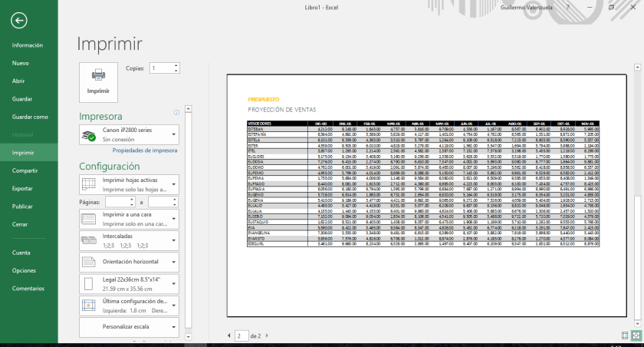Open Orientación horizontal dropdown

129,261
